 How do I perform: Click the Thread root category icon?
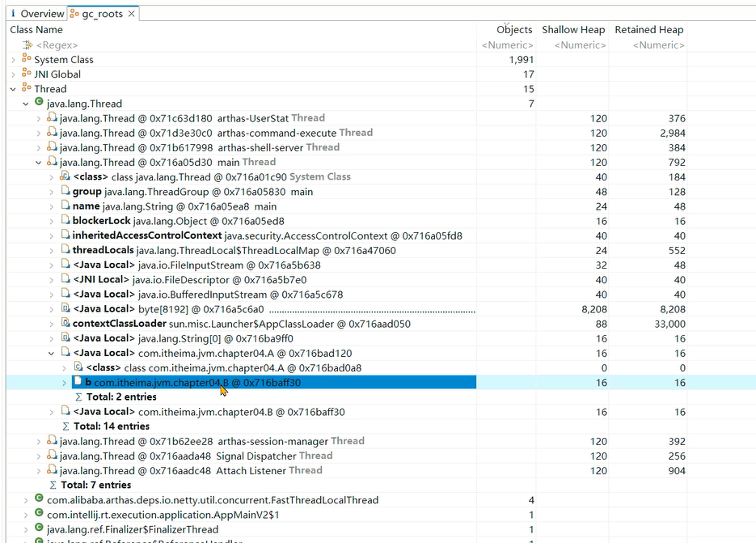point(27,89)
